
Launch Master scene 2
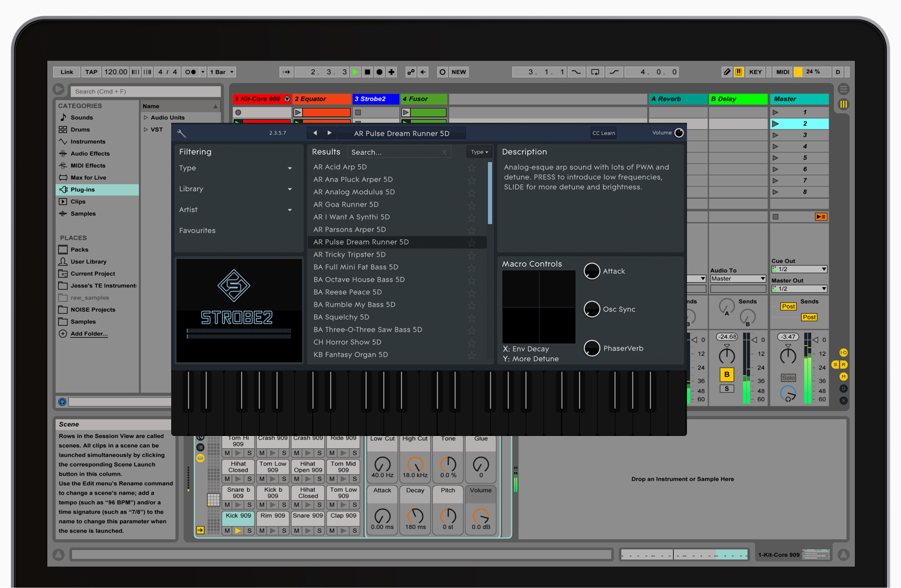[775, 123]
